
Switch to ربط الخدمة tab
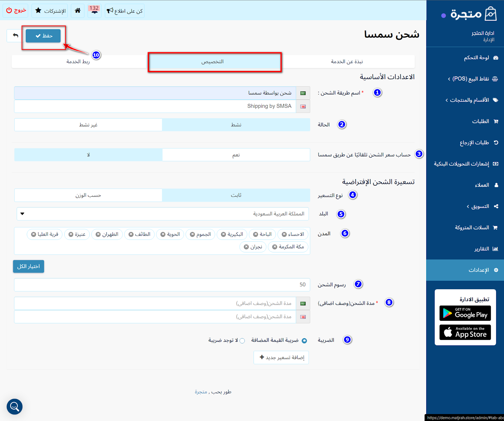click(78, 61)
